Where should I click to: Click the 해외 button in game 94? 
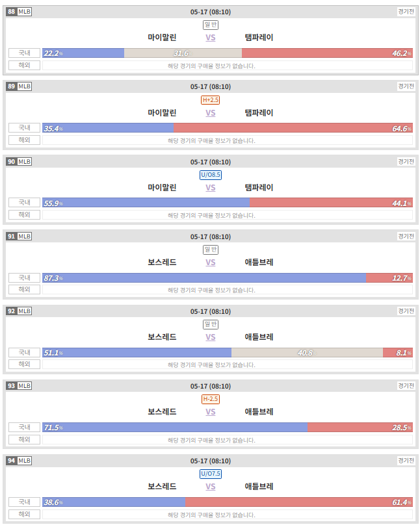tap(24, 514)
